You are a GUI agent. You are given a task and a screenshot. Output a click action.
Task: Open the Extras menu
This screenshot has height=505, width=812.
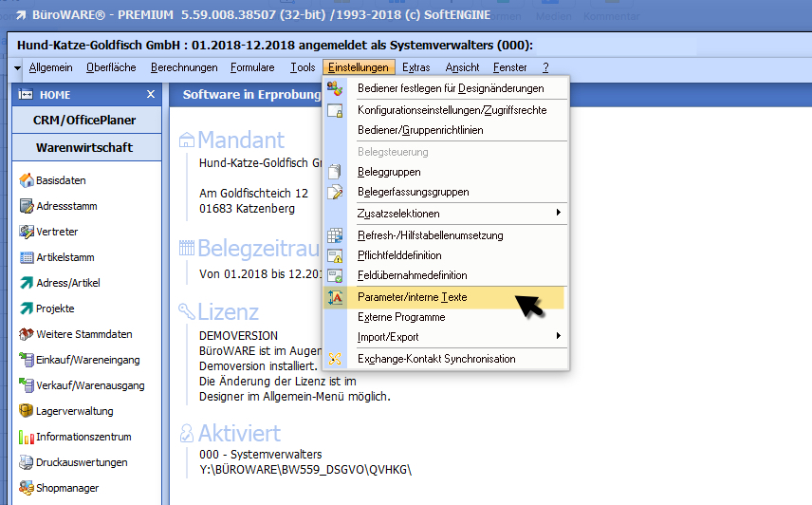(415, 67)
